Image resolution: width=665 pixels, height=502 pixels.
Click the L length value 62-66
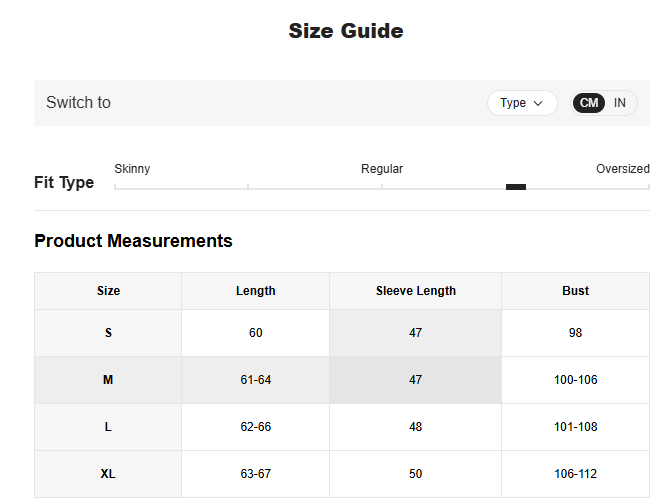pos(255,427)
